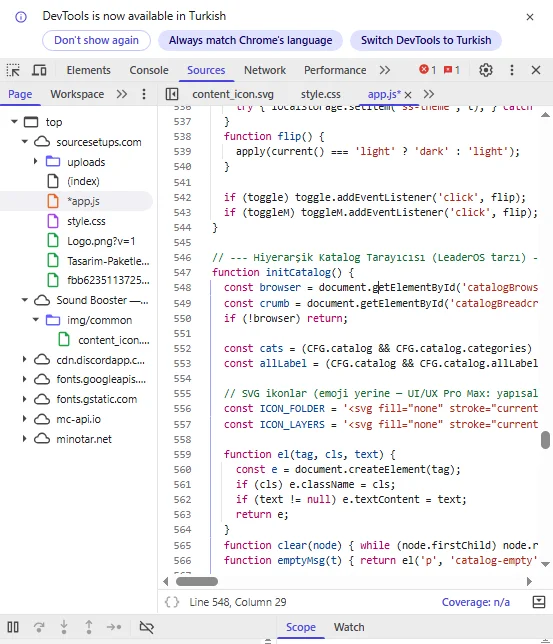
Task: Click the red error count indicator
Action: pyautogui.click(x=428, y=70)
